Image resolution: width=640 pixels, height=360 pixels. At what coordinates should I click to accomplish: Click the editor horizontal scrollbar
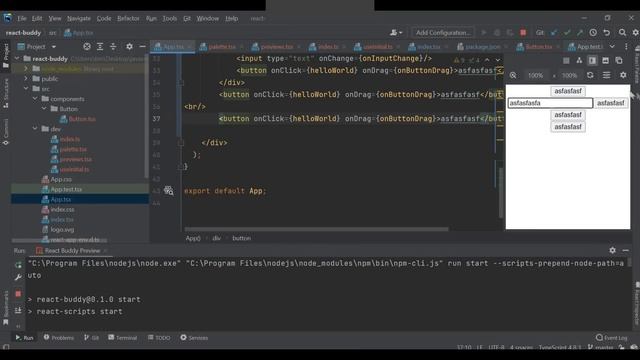316,229
